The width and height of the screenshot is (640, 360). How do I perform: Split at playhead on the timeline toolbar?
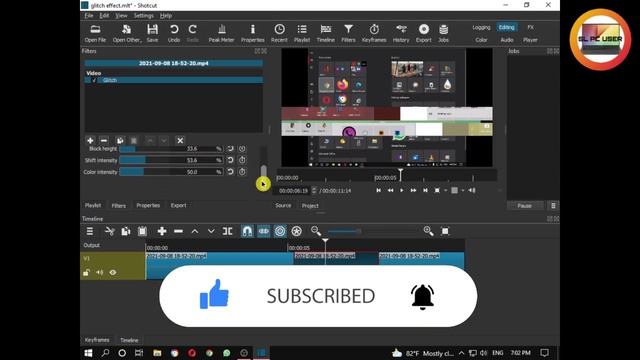click(228, 231)
